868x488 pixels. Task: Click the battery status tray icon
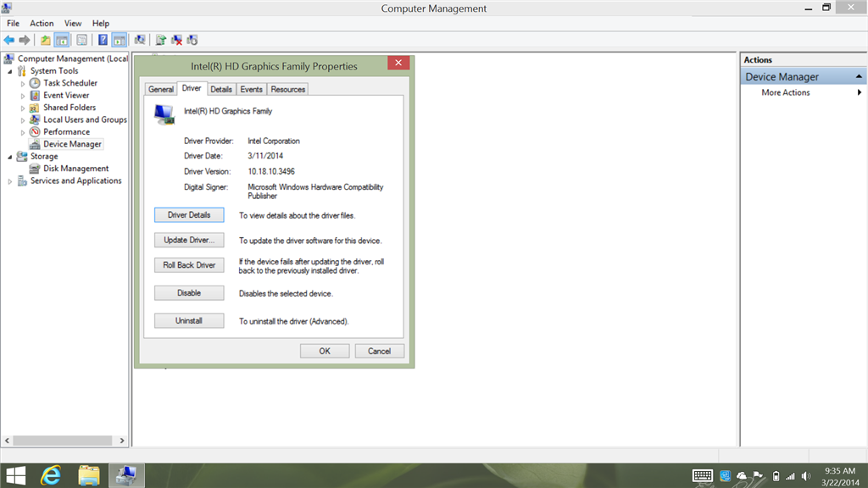pyautogui.click(x=776, y=476)
